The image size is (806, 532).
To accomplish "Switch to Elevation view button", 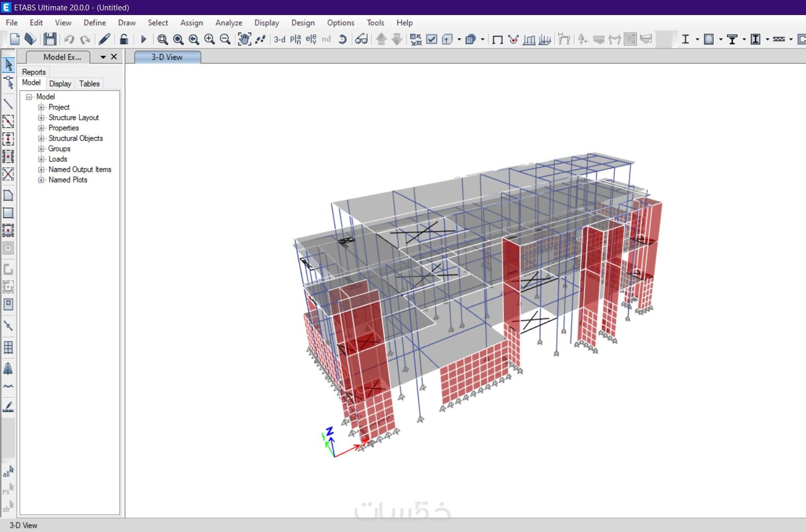I will pyautogui.click(x=311, y=39).
